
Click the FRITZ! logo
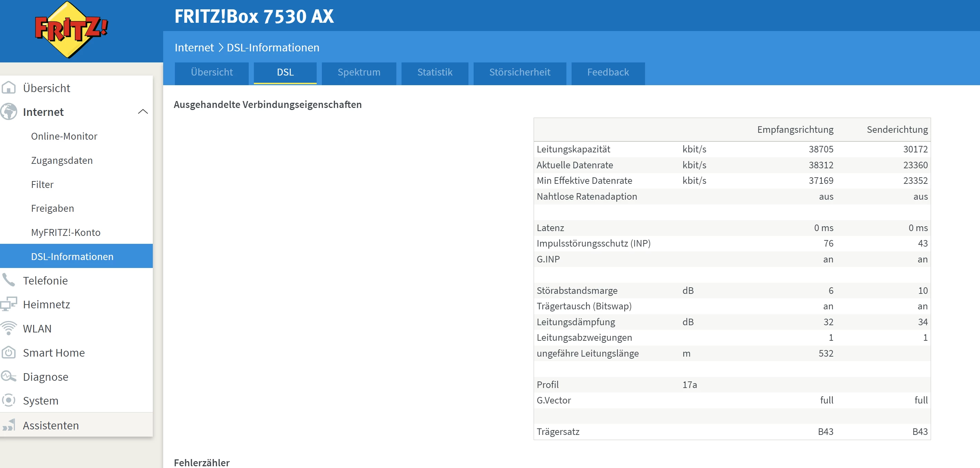tap(71, 30)
